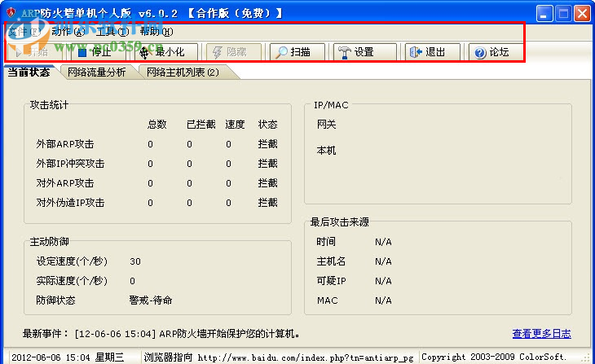
Task: Click the 时间 N/A value
Action: click(x=383, y=242)
